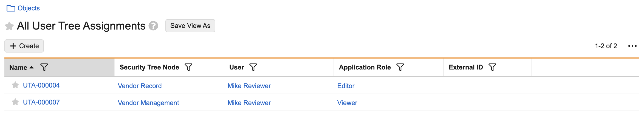Open the Editor application role link

click(346, 86)
